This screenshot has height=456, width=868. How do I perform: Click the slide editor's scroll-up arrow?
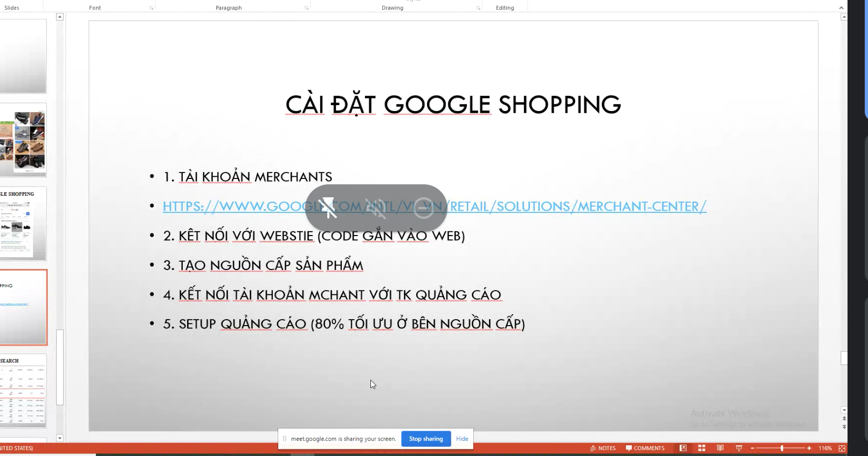[x=844, y=17]
